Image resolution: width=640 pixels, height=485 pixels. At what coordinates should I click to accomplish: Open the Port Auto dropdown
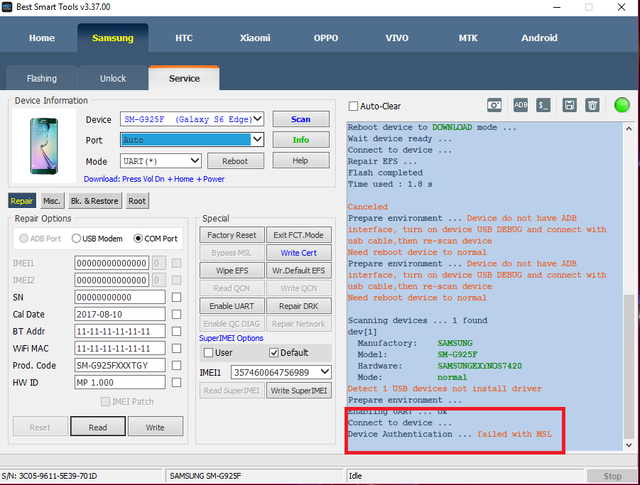click(257, 140)
